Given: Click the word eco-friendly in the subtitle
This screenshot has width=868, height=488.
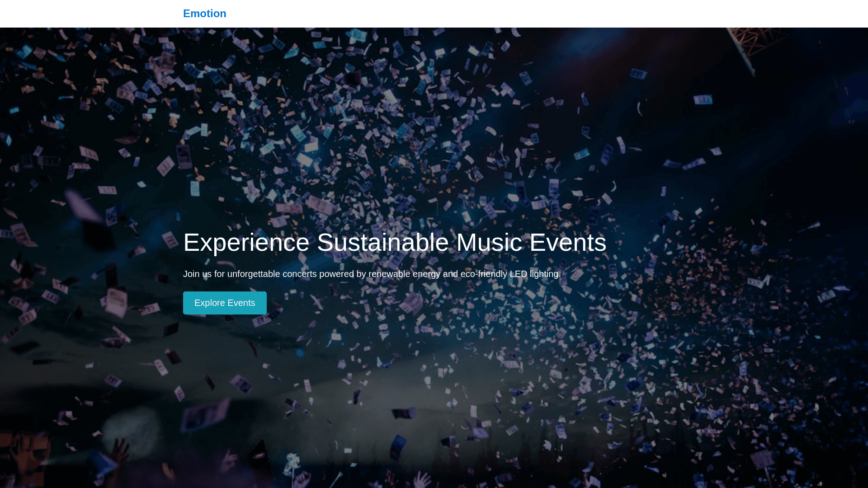Looking at the screenshot, I should (x=483, y=274).
